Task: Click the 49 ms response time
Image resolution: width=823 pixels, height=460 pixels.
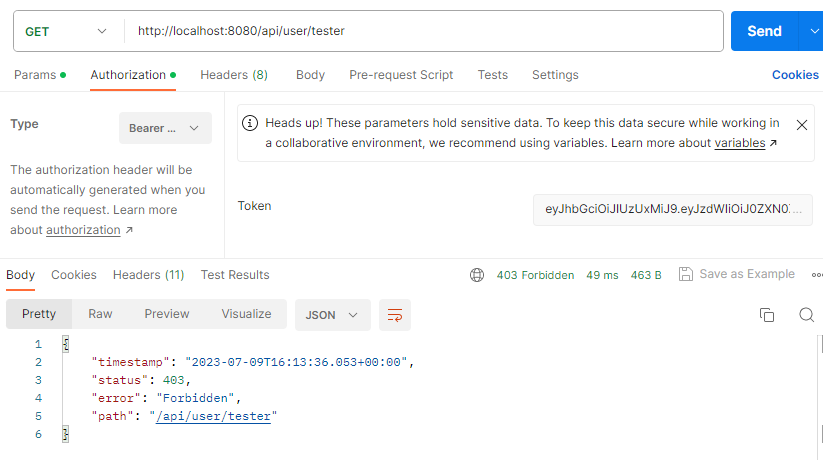Action: coord(602,275)
